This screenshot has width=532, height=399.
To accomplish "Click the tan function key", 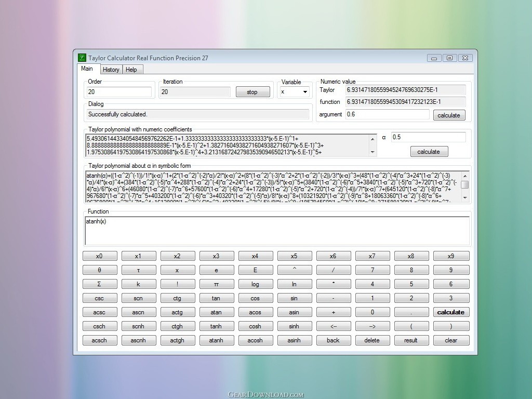I will (x=217, y=299).
